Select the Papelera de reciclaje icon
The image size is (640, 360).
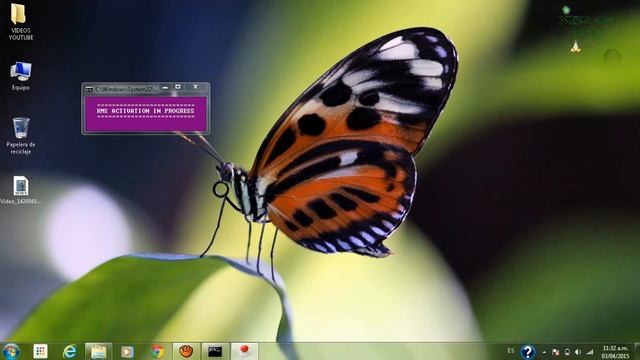(20, 136)
